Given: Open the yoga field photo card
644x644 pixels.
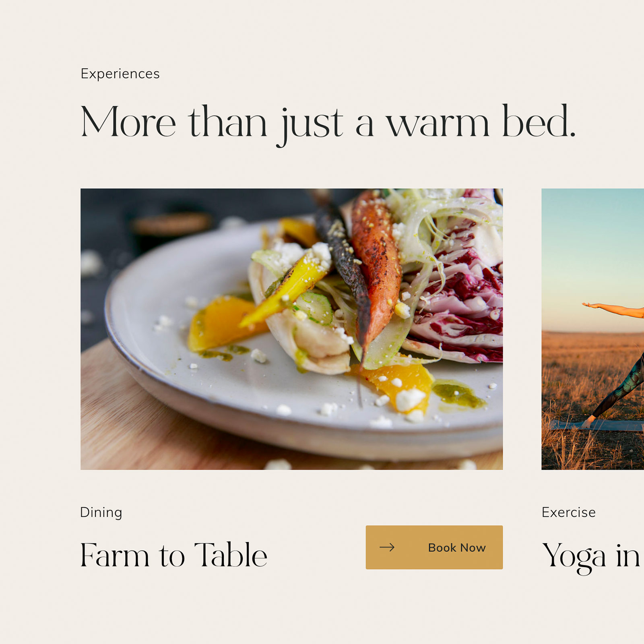Looking at the screenshot, I should click(x=592, y=329).
